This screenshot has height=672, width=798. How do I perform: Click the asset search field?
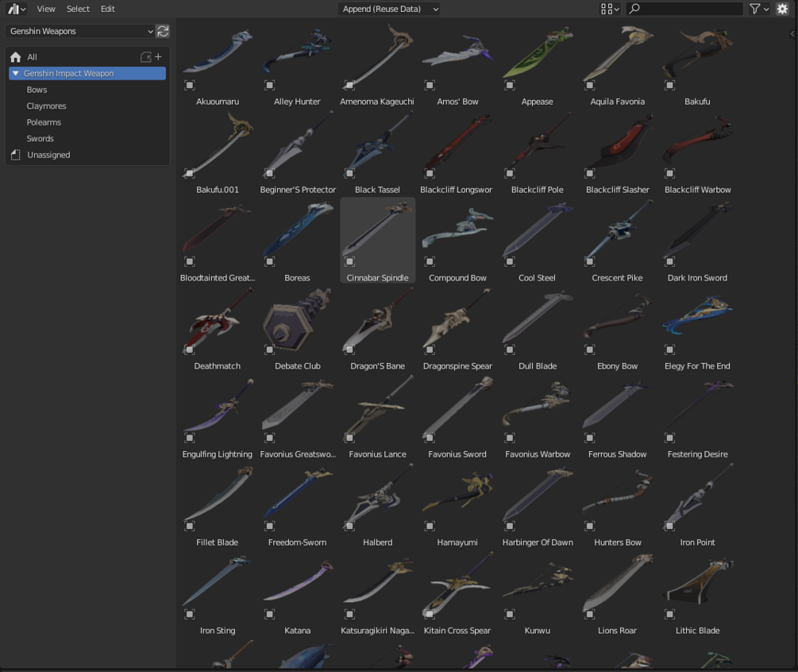pos(684,9)
